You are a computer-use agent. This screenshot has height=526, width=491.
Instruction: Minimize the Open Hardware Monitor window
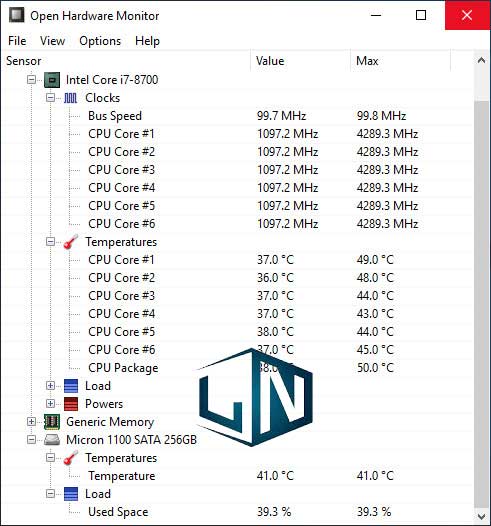click(376, 15)
